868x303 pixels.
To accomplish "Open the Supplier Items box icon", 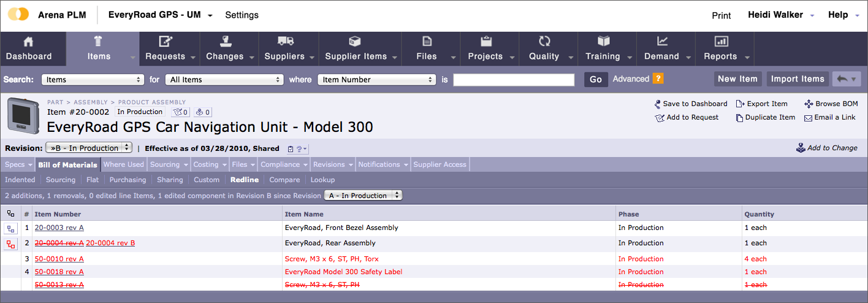I will tap(354, 42).
